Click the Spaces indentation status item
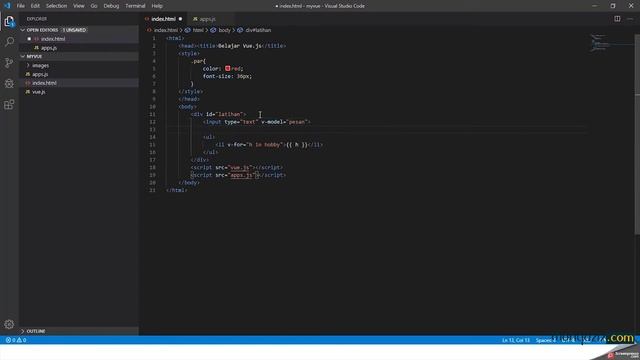The width and height of the screenshot is (640, 360). coord(545,340)
